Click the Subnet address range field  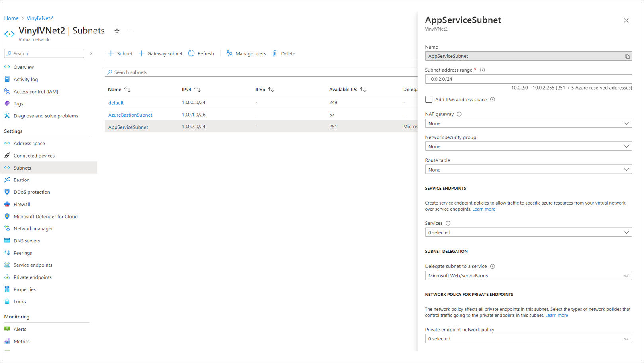point(528,79)
